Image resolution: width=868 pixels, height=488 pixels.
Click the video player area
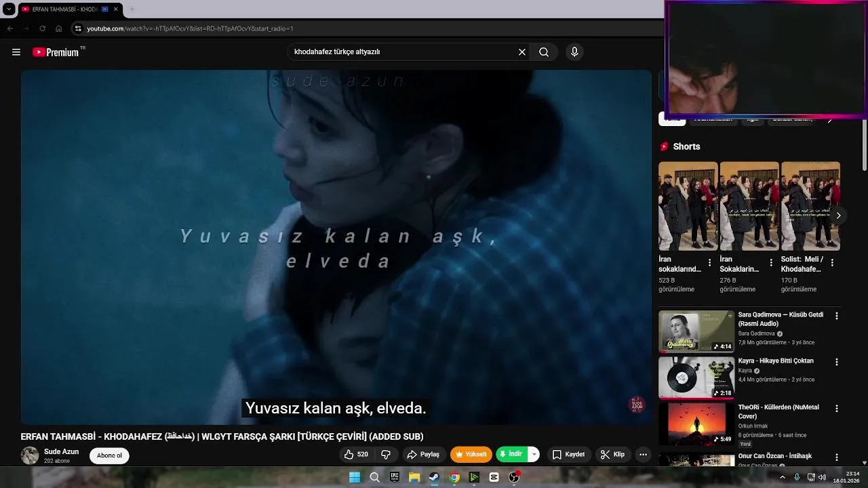click(336, 247)
